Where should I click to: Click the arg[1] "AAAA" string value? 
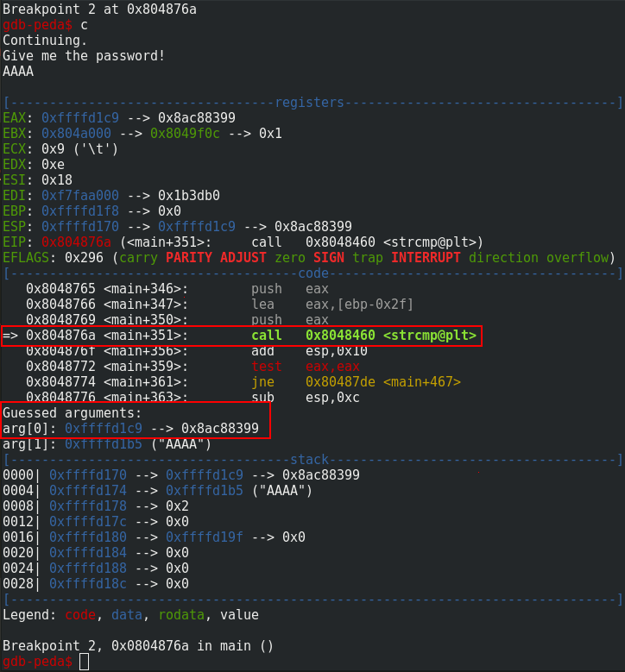[181, 444]
